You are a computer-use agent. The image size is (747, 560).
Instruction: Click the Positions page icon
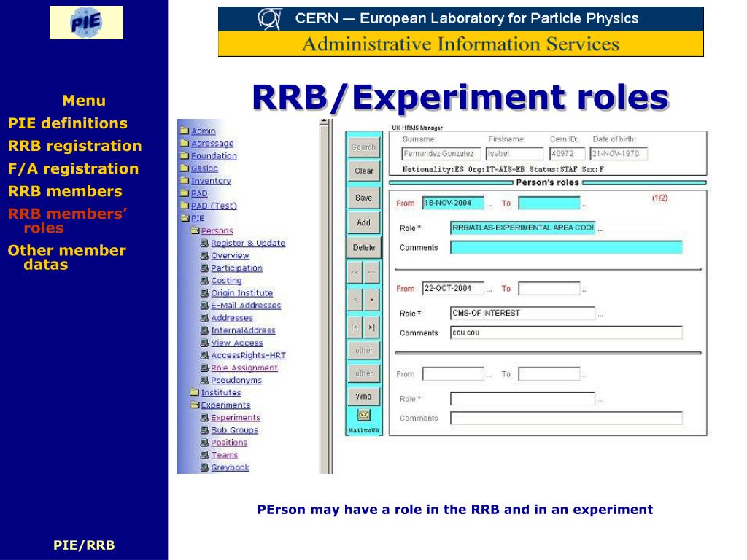(x=204, y=443)
